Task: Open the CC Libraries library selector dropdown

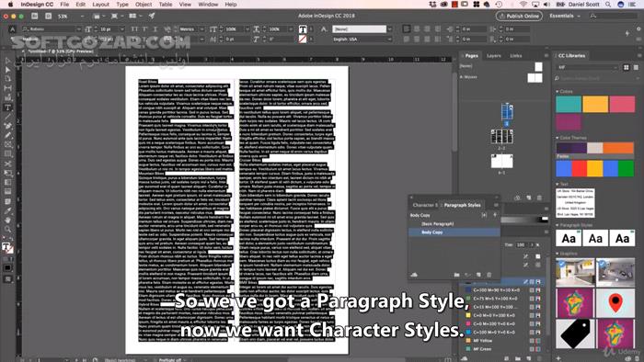Action: coord(587,67)
